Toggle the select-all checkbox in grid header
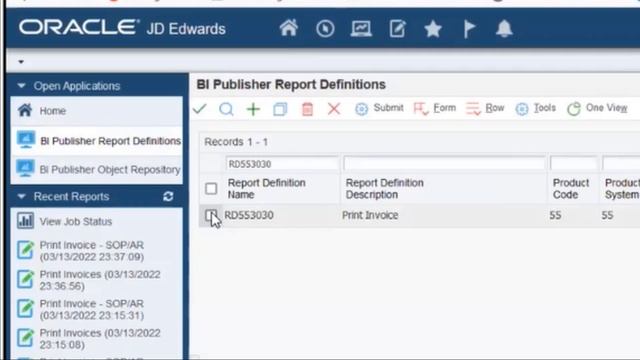Viewport: 640px width, 360px height. [211, 189]
